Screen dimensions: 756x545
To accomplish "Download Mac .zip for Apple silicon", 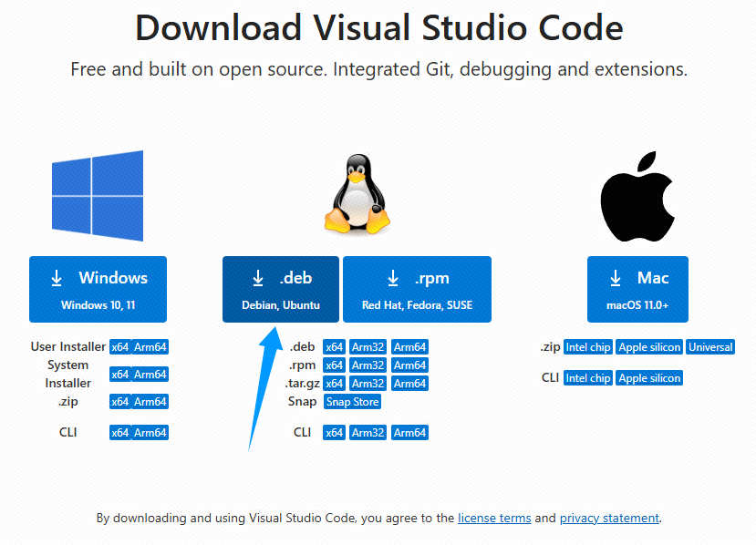I will (x=649, y=347).
